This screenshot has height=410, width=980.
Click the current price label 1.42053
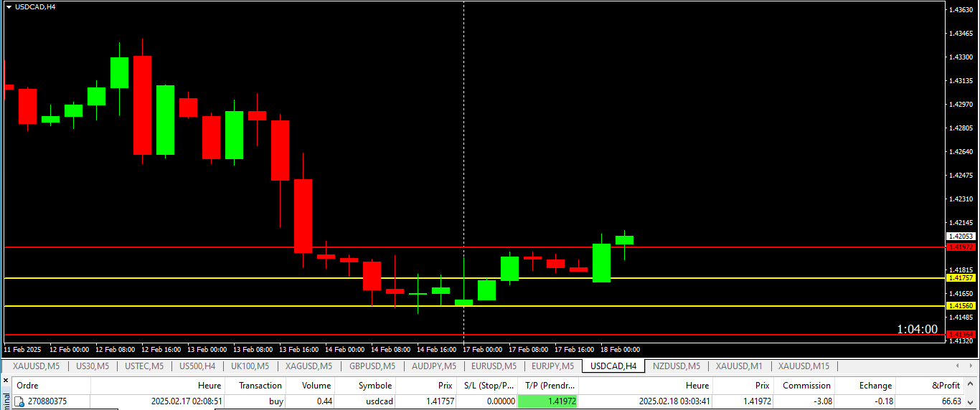point(961,236)
